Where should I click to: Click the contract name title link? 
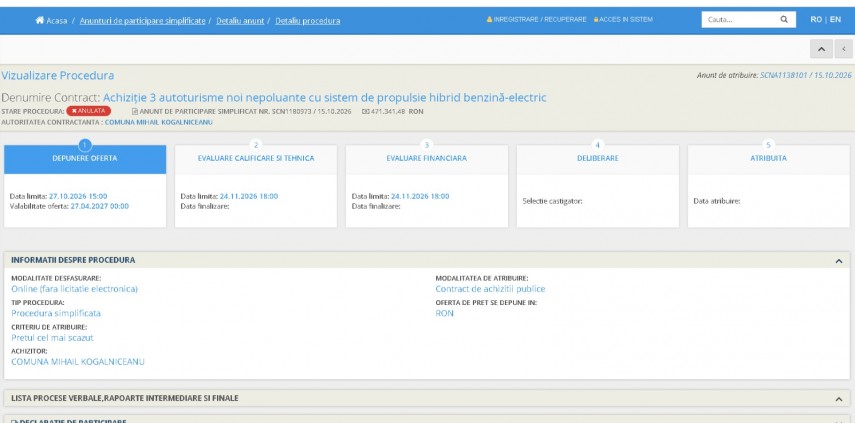(x=324, y=98)
